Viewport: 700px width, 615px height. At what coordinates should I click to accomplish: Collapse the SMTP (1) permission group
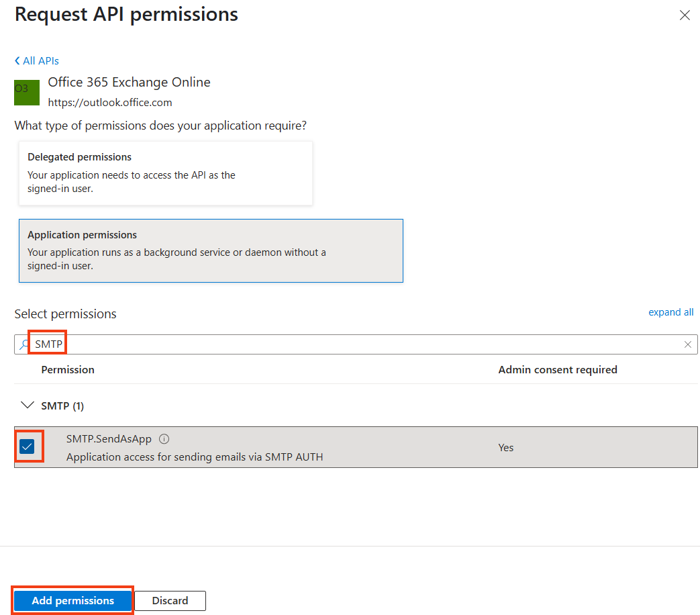coord(28,405)
